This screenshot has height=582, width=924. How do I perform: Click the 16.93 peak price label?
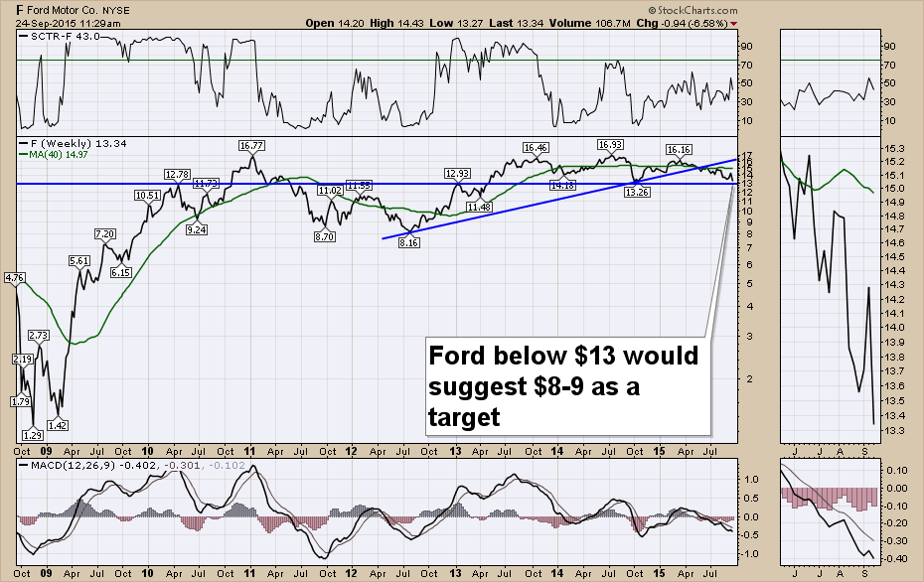(x=610, y=144)
